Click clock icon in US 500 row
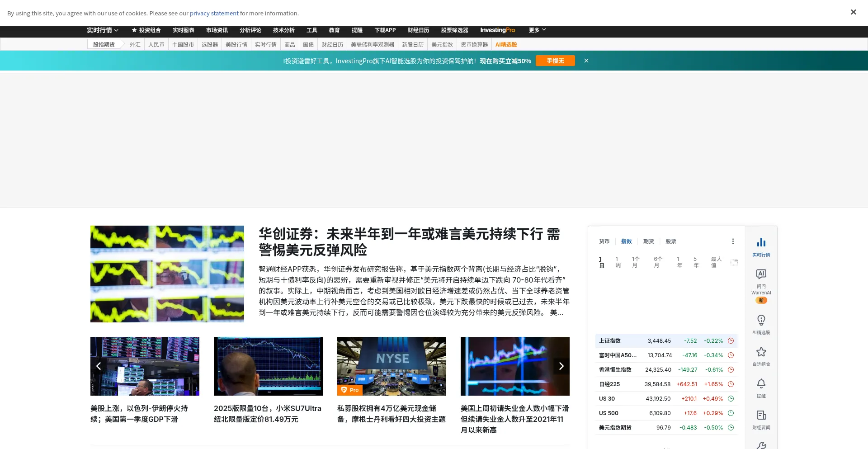 [x=731, y=413]
